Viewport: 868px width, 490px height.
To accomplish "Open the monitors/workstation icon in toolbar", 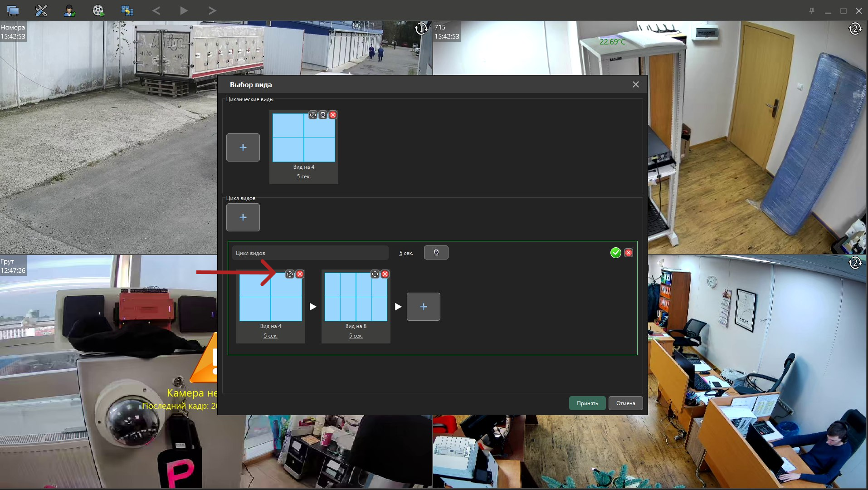I will click(13, 10).
